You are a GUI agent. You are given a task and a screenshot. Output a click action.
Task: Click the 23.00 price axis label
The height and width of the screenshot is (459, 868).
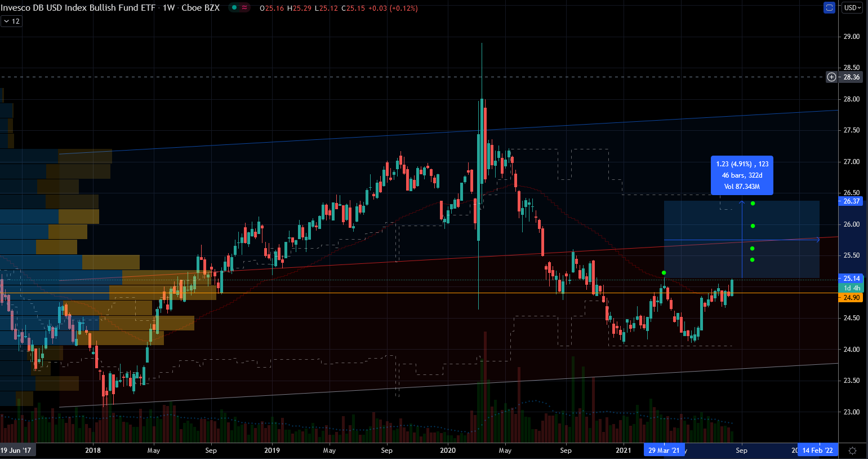(x=851, y=412)
